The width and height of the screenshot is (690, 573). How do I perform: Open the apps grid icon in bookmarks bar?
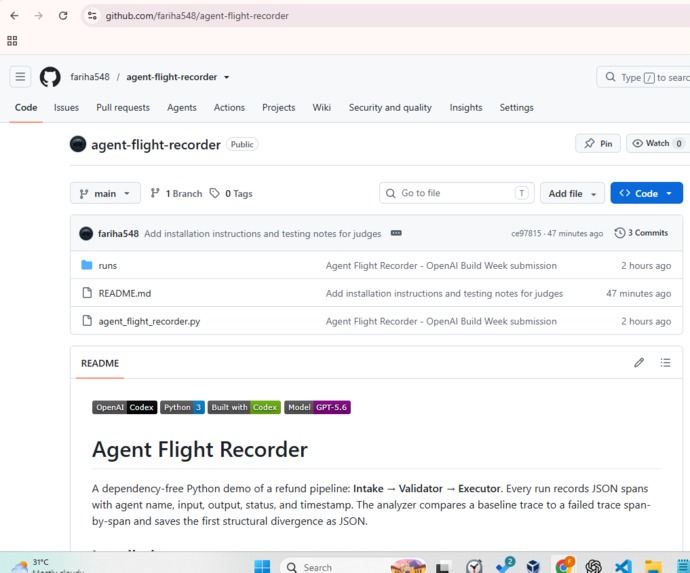[x=12, y=41]
